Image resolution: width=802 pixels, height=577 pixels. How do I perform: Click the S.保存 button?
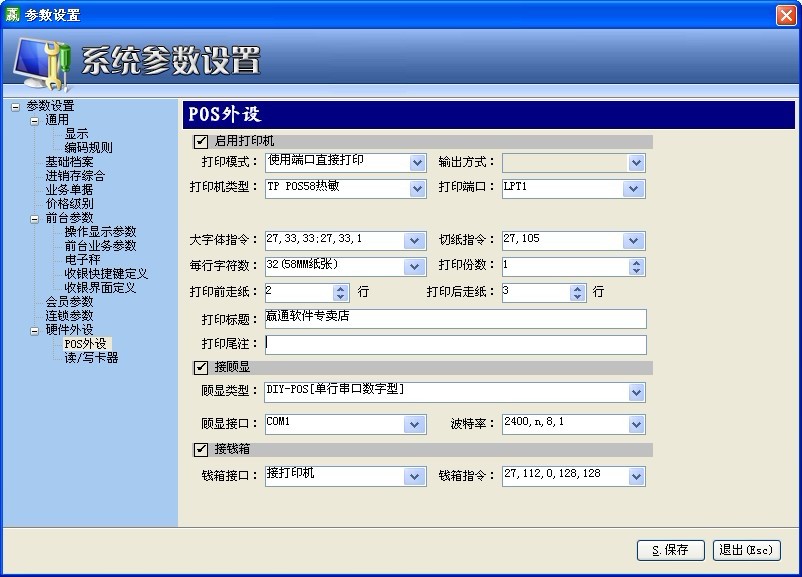point(671,550)
